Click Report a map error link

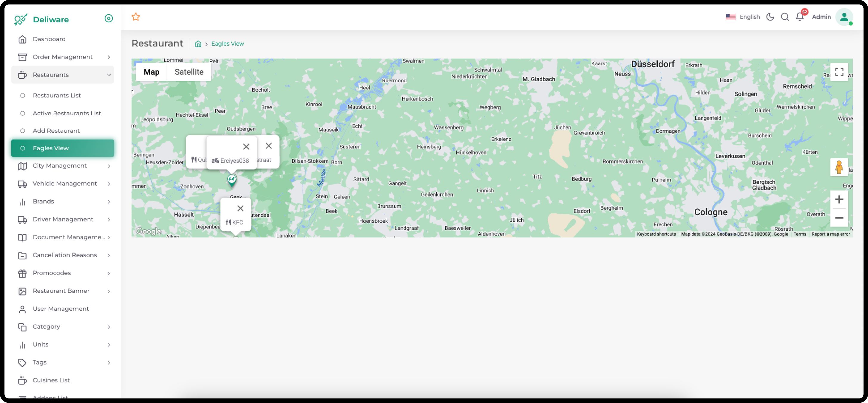[x=831, y=234]
